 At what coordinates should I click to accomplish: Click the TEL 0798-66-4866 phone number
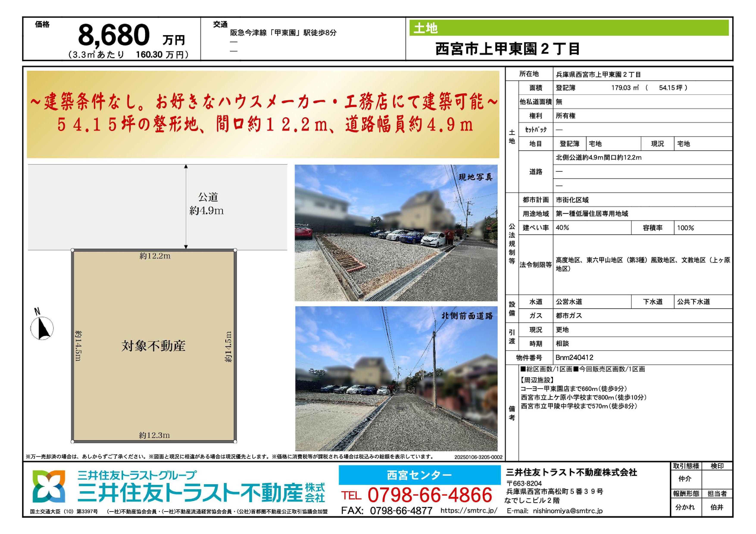pyautogui.click(x=429, y=495)
